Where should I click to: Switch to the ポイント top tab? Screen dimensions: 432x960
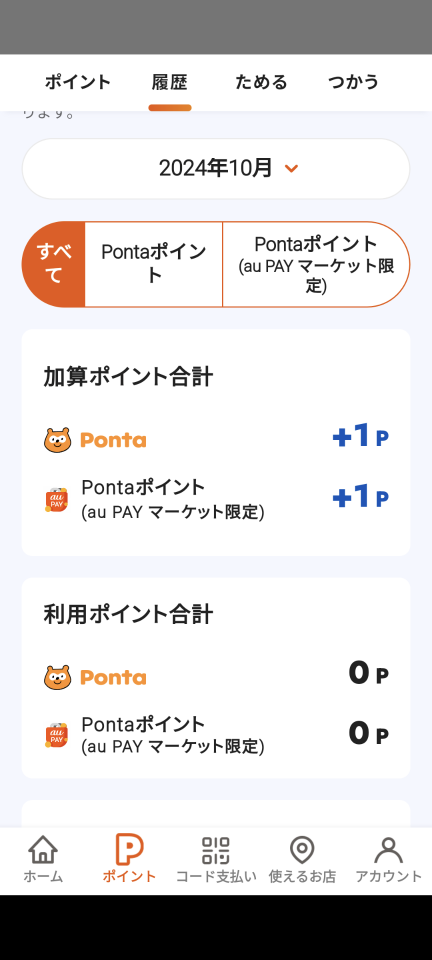tap(78, 82)
